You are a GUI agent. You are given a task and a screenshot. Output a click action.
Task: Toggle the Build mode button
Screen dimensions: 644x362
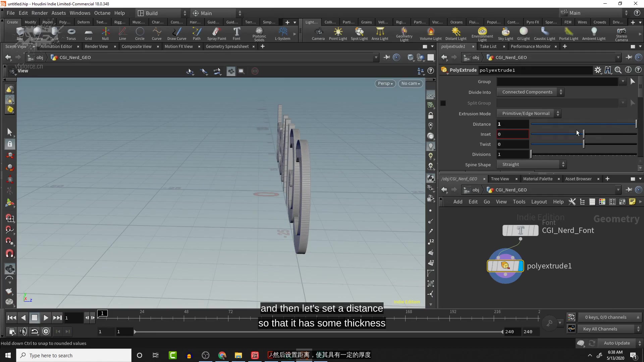point(152,13)
